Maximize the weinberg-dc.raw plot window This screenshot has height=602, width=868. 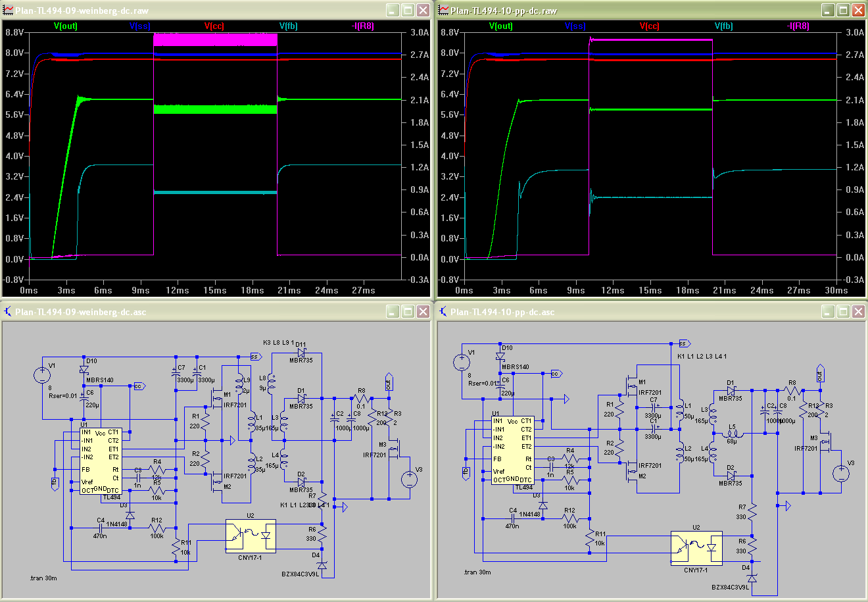point(408,11)
